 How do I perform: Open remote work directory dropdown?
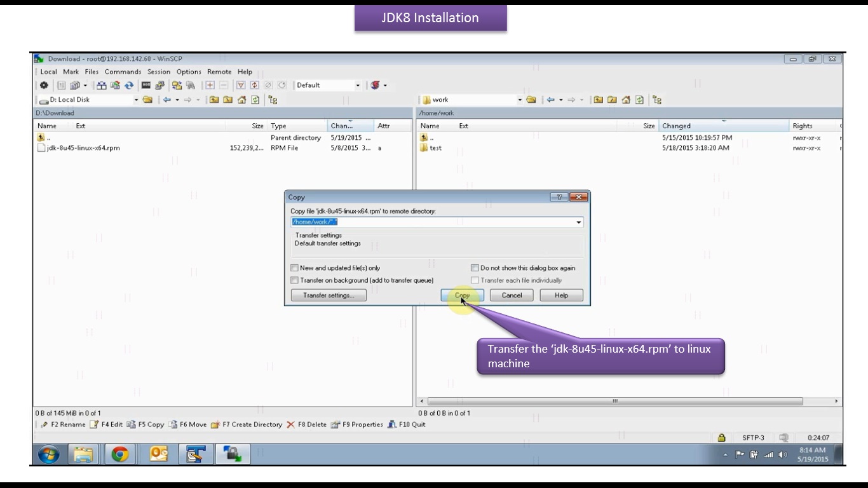pos(520,100)
